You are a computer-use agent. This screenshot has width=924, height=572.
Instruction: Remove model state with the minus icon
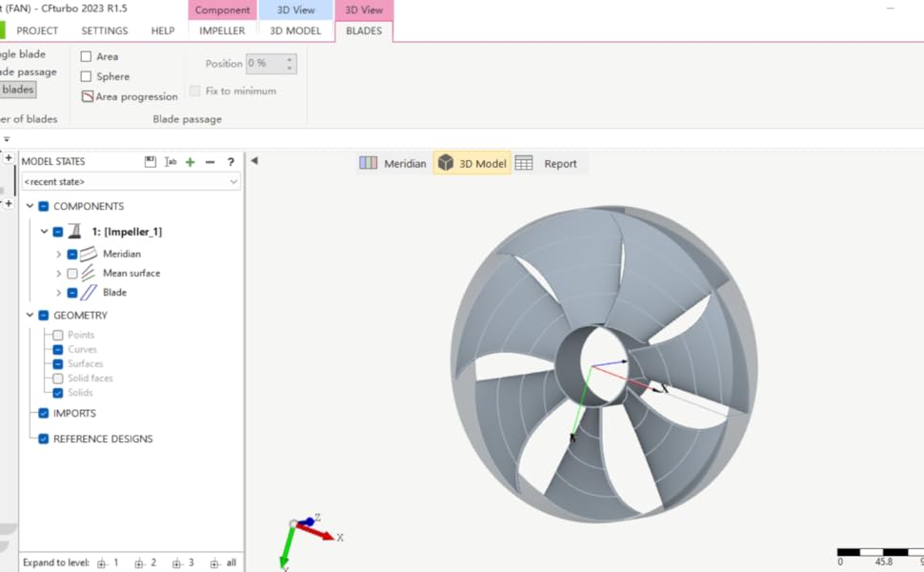(x=211, y=162)
